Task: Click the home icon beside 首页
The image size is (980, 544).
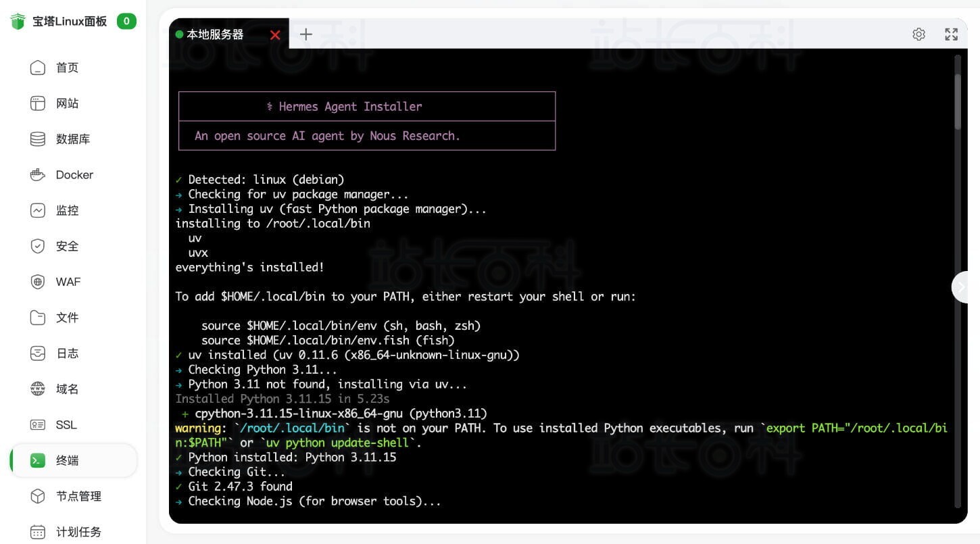Action: click(x=38, y=68)
